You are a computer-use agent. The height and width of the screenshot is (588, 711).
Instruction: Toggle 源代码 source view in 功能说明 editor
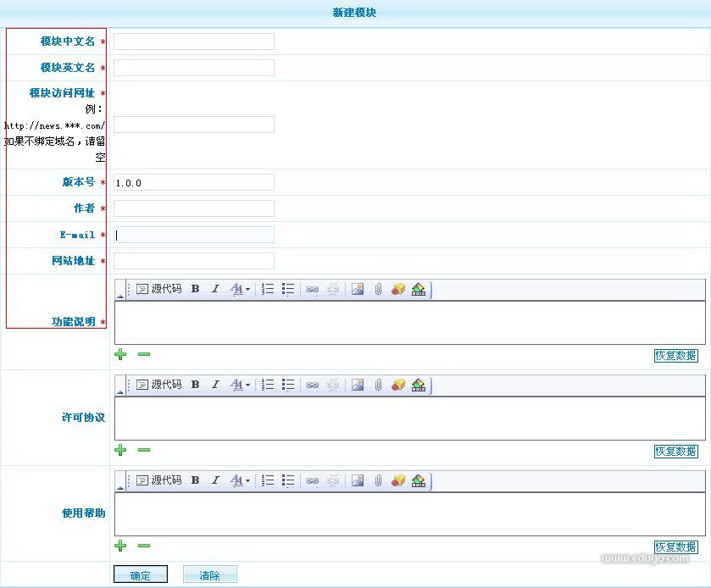[158, 290]
